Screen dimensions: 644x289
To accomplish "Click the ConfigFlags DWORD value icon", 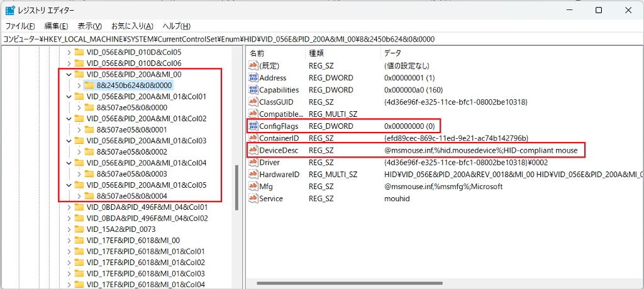I will click(x=254, y=126).
